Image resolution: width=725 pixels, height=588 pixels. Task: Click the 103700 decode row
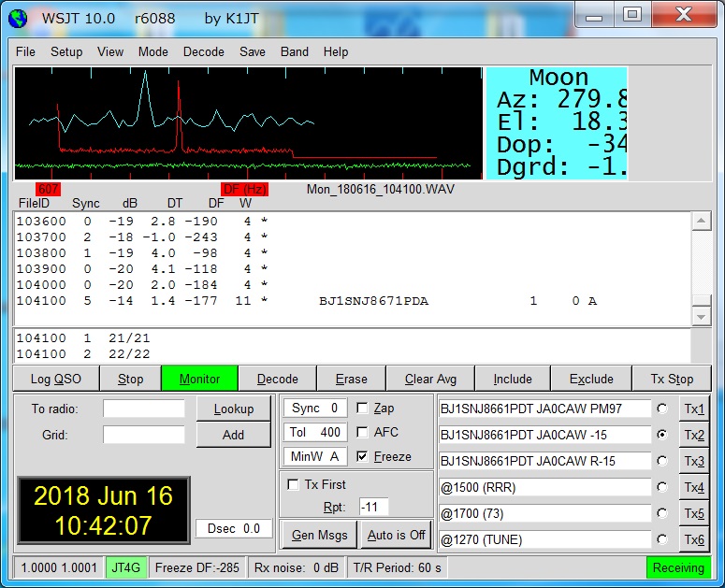142,237
